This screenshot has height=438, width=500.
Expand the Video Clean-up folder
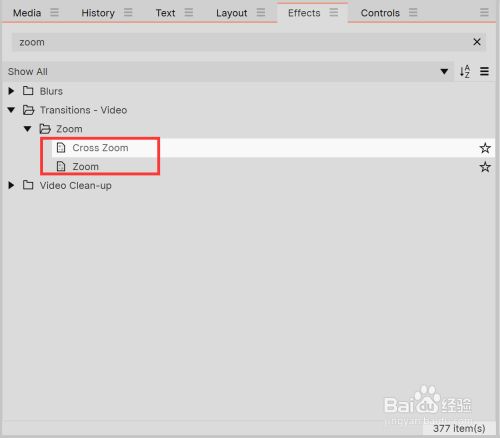[11, 185]
